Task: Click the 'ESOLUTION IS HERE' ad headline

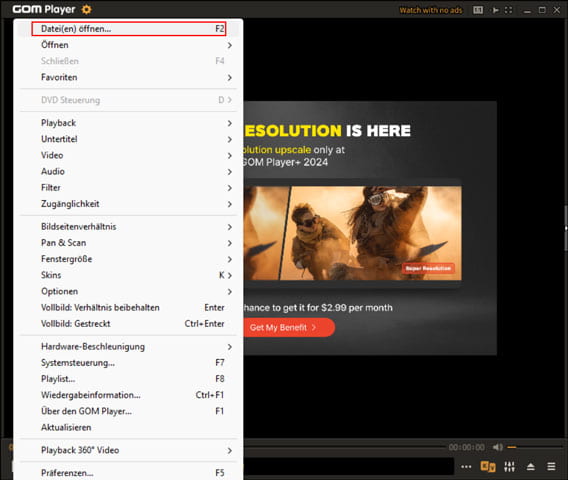Action: click(x=327, y=131)
